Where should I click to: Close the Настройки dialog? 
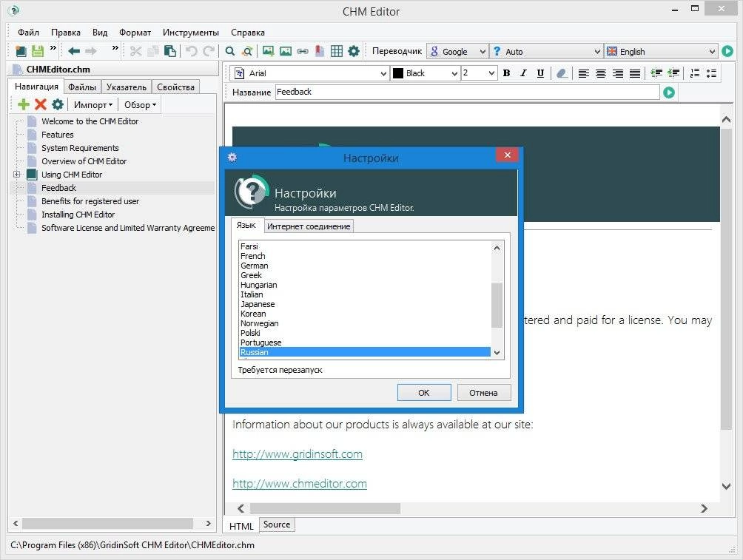[507, 155]
